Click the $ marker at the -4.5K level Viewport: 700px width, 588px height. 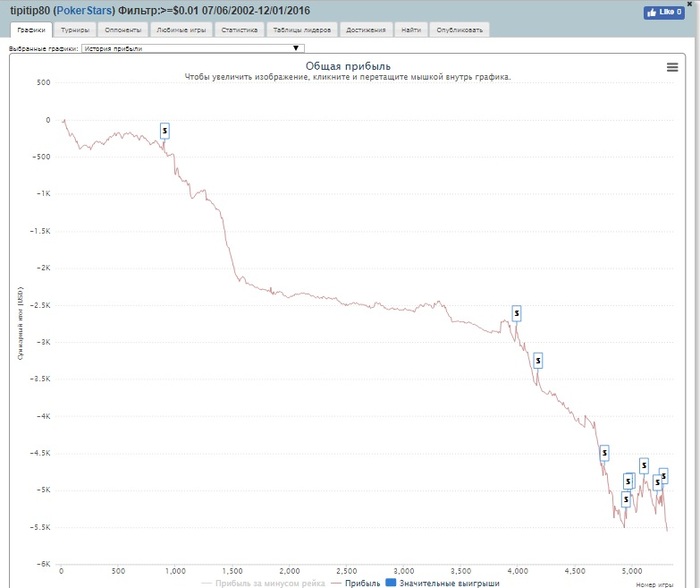604,453
